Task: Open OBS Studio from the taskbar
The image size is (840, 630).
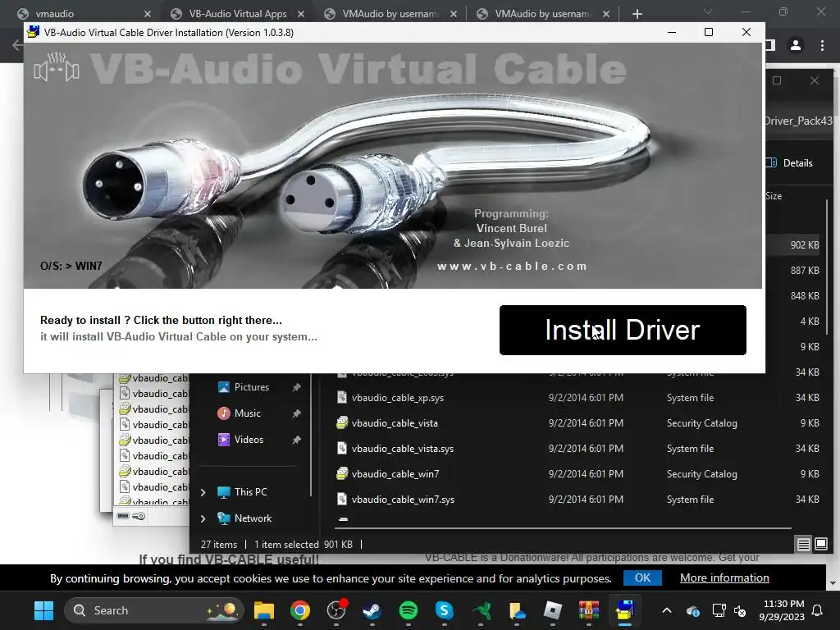Action: (x=336, y=610)
